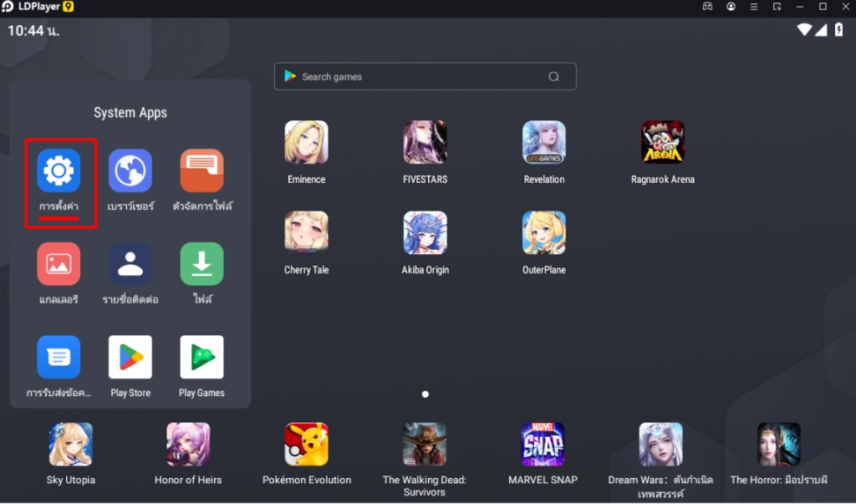Open the Messaging app icon

pyautogui.click(x=59, y=357)
